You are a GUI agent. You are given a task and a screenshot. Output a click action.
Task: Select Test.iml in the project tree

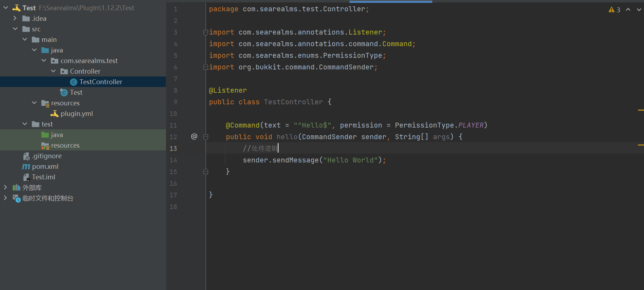point(43,177)
